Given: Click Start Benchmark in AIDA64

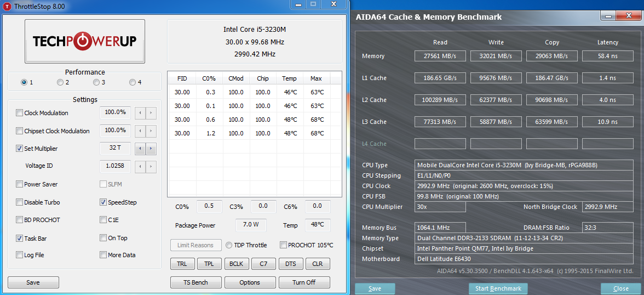Looking at the screenshot, I should (x=498, y=288).
